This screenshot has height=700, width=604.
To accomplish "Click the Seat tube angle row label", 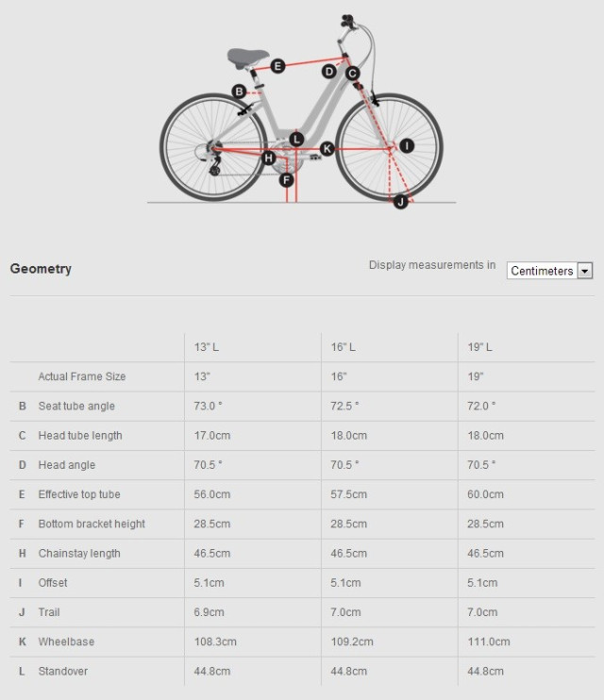I will [76, 406].
